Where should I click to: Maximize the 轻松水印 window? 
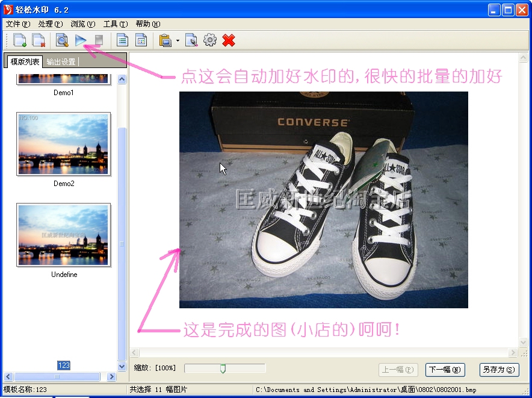point(509,10)
